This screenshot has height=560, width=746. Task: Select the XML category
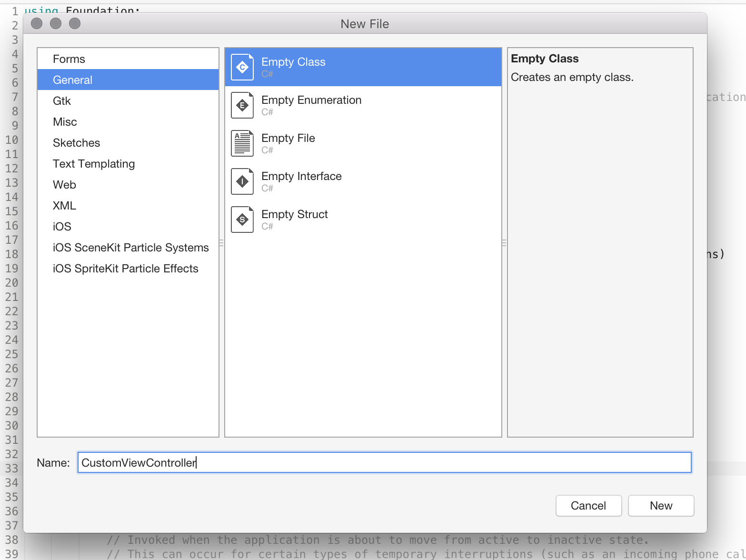[64, 205]
